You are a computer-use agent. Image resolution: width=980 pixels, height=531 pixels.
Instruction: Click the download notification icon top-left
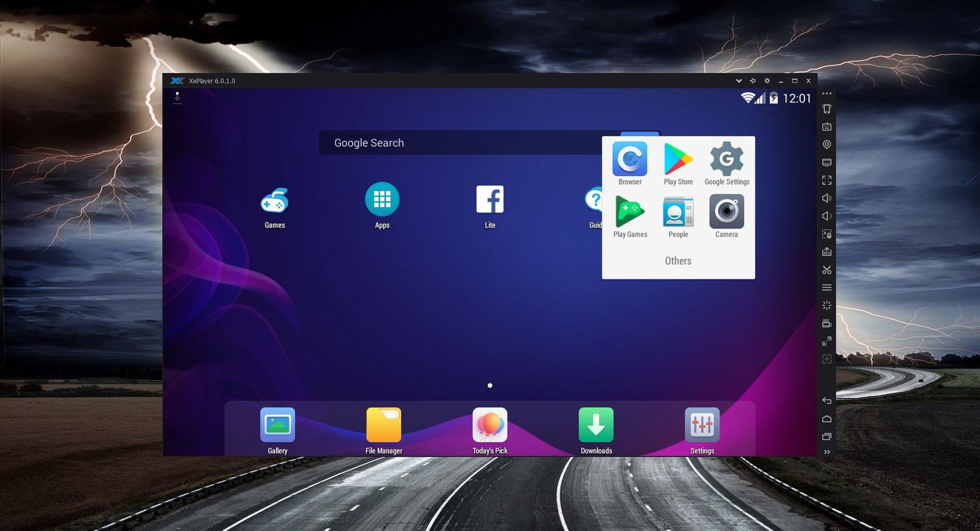(x=177, y=98)
